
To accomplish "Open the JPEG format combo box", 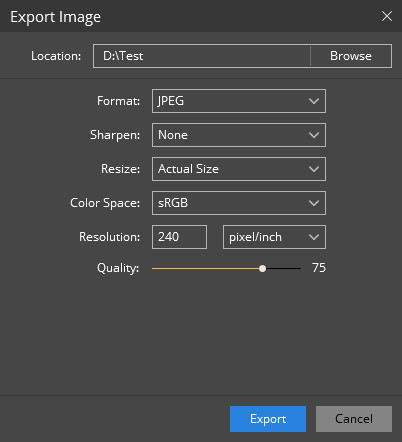I will click(239, 101).
